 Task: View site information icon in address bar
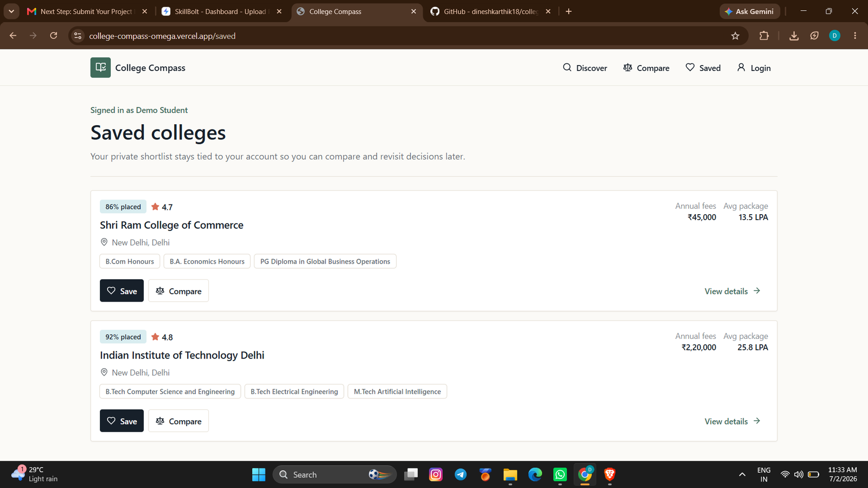pos(78,36)
